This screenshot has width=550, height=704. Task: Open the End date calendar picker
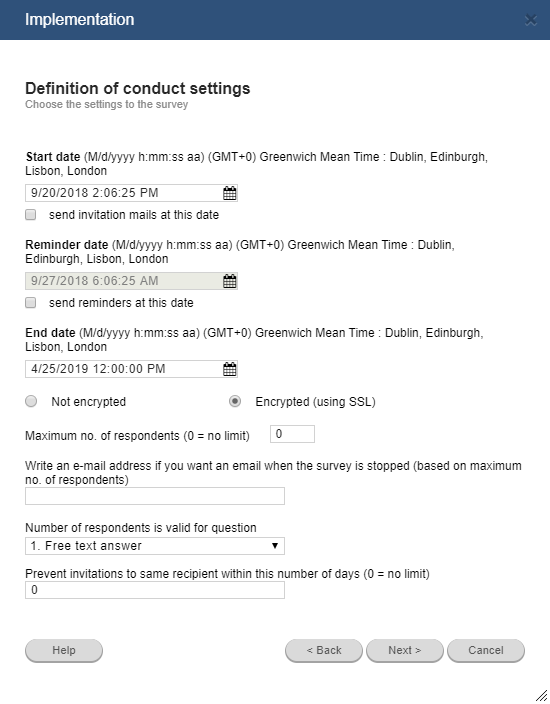tap(229, 369)
